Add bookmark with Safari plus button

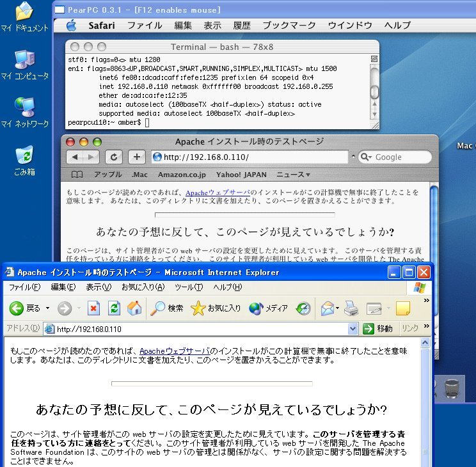137,157
